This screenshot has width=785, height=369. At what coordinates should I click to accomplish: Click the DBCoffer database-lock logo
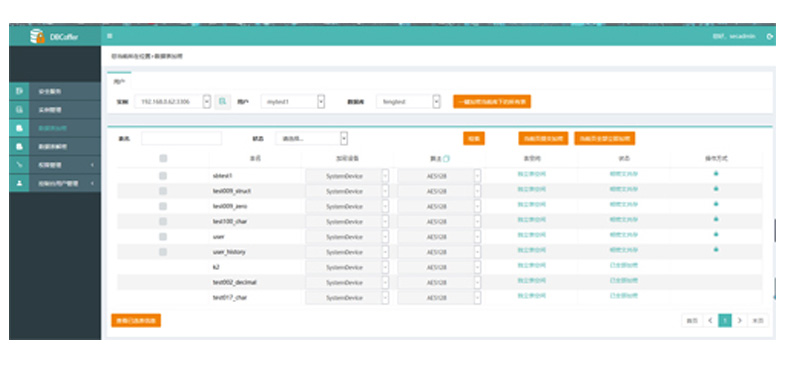click(x=37, y=36)
